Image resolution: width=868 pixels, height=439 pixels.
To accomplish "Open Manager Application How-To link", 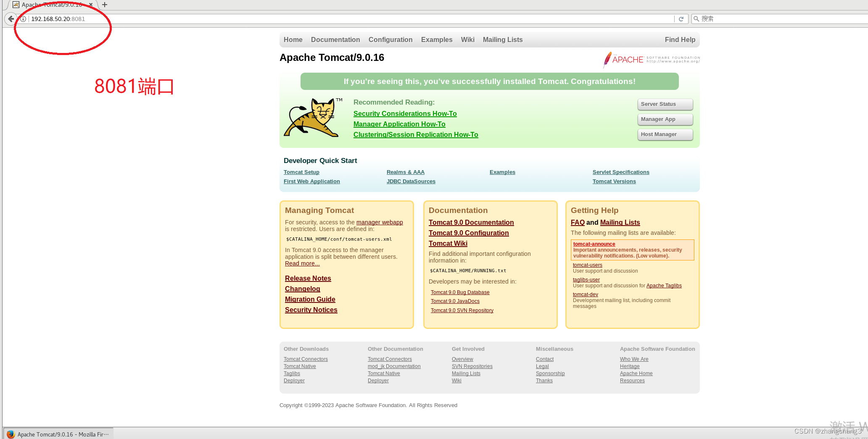I will [x=399, y=124].
